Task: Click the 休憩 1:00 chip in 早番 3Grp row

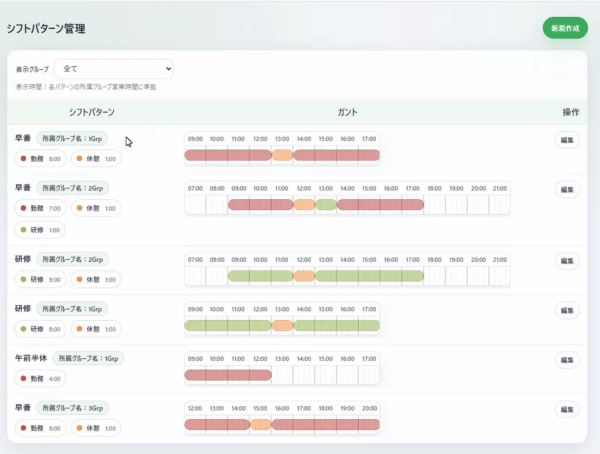Action: (96, 428)
